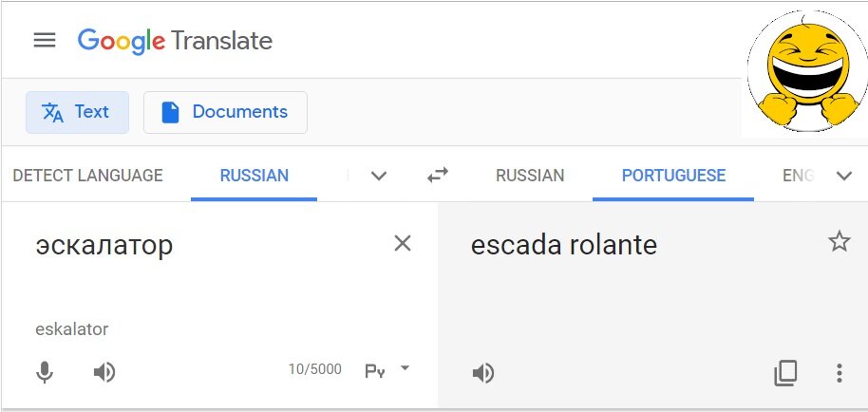Open the hamburger main menu
This screenshot has width=868, height=412.
click(45, 41)
